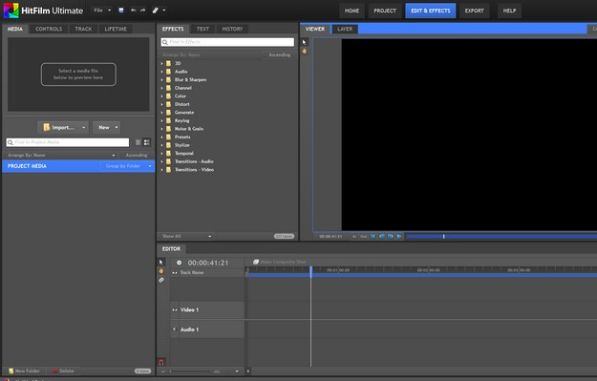
Task: Toggle the Audio 1 track control
Action: click(175, 329)
